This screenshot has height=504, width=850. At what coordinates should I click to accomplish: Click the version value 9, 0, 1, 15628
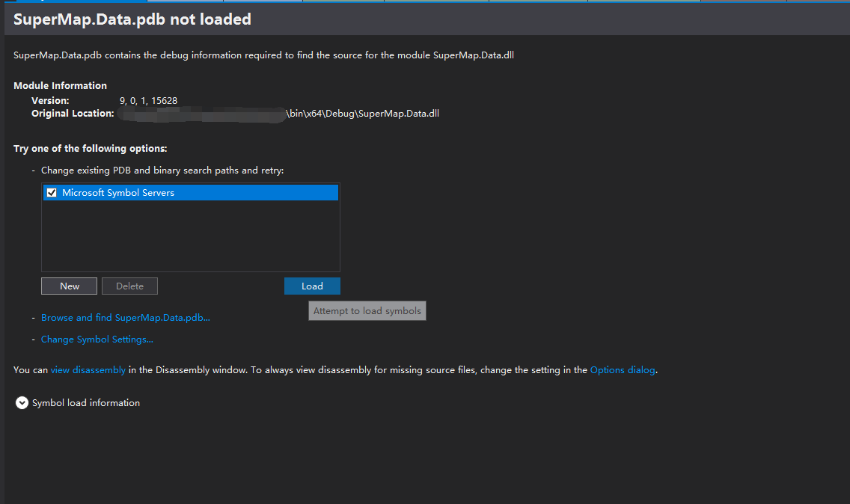pos(149,101)
